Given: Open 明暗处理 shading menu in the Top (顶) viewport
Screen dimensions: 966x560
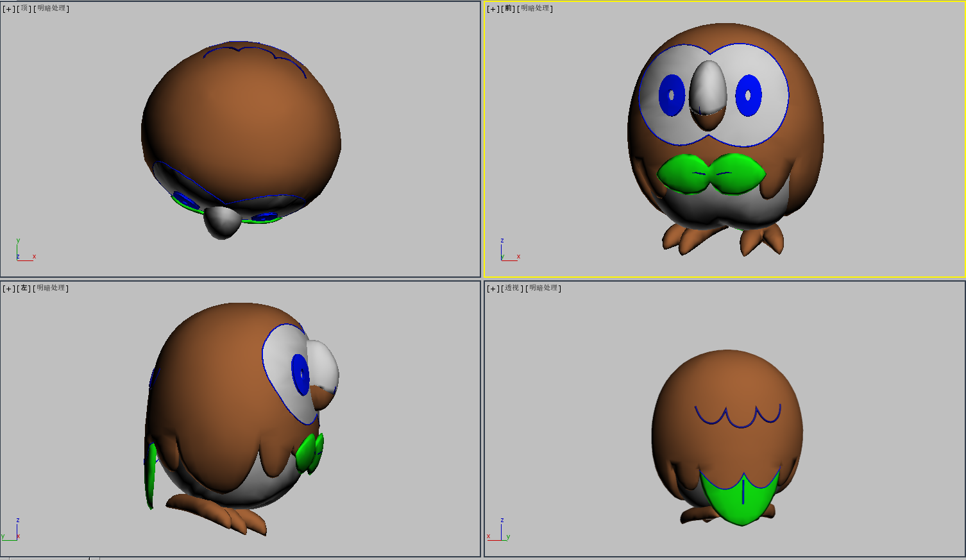Looking at the screenshot, I should click(51, 9).
